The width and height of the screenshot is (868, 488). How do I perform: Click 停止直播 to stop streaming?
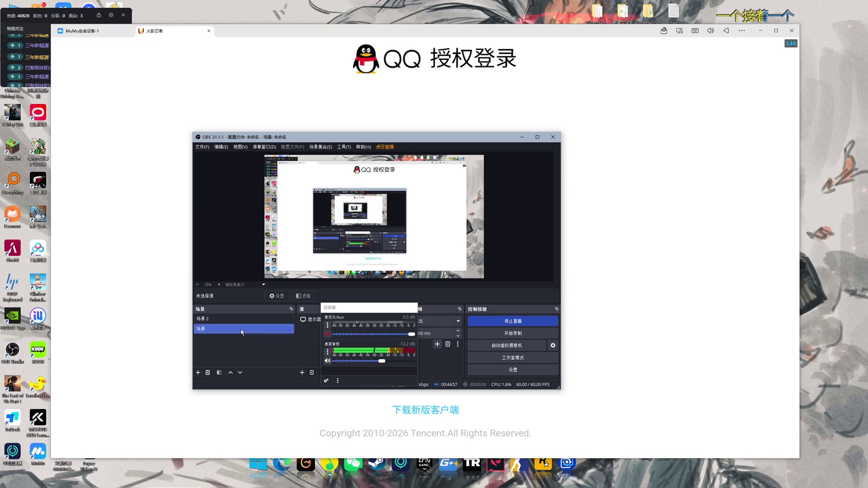click(513, 321)
